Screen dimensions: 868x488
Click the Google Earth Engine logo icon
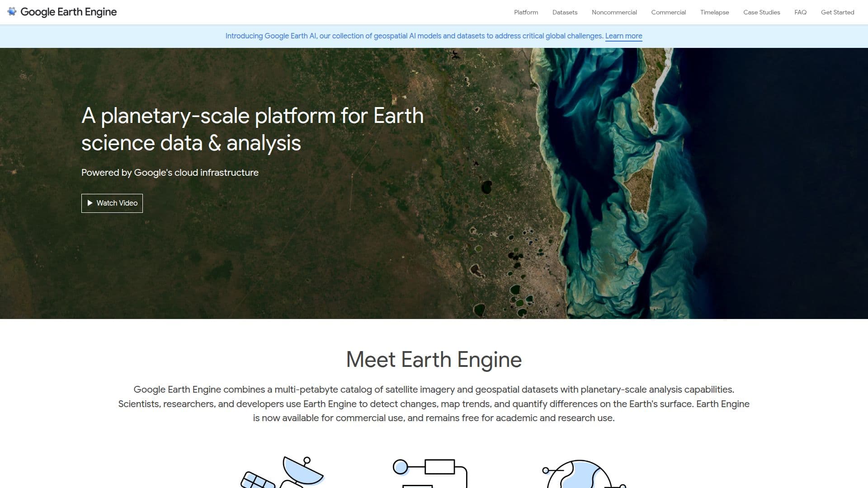[x=12, y=12]
